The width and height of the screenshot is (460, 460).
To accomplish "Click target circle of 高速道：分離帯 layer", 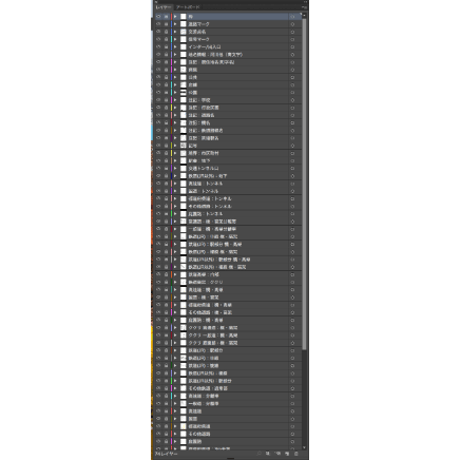I will click(x=292, y=396).
